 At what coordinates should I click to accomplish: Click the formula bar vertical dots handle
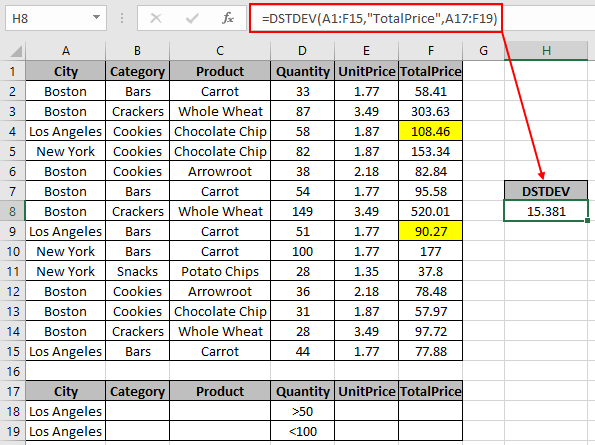click(x=122, y=18)
